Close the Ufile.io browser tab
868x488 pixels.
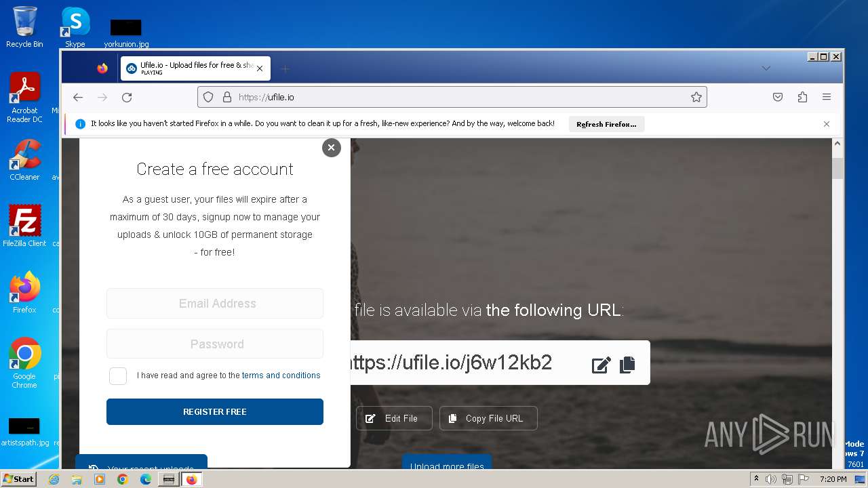260,68
